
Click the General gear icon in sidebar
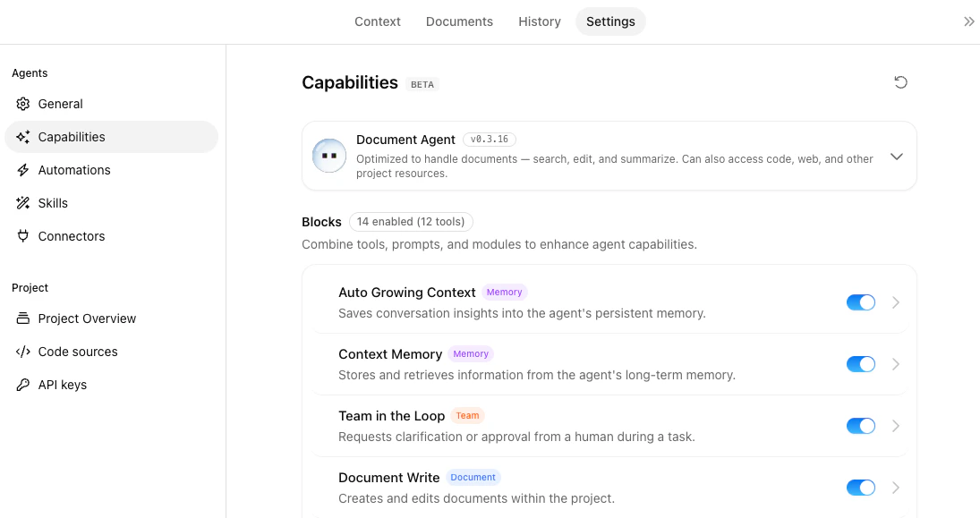(x=23, y=104)
